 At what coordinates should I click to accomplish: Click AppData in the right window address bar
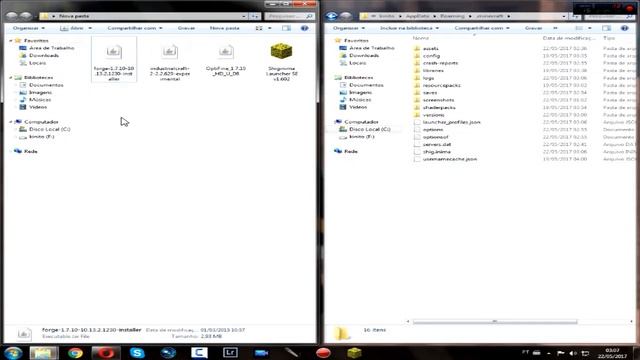418,16
